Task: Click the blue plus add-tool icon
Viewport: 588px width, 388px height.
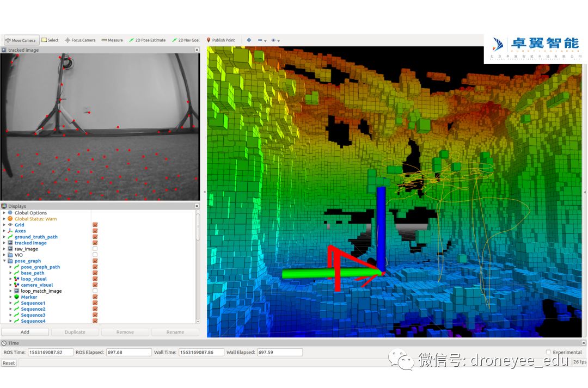Action: [249, 40]
